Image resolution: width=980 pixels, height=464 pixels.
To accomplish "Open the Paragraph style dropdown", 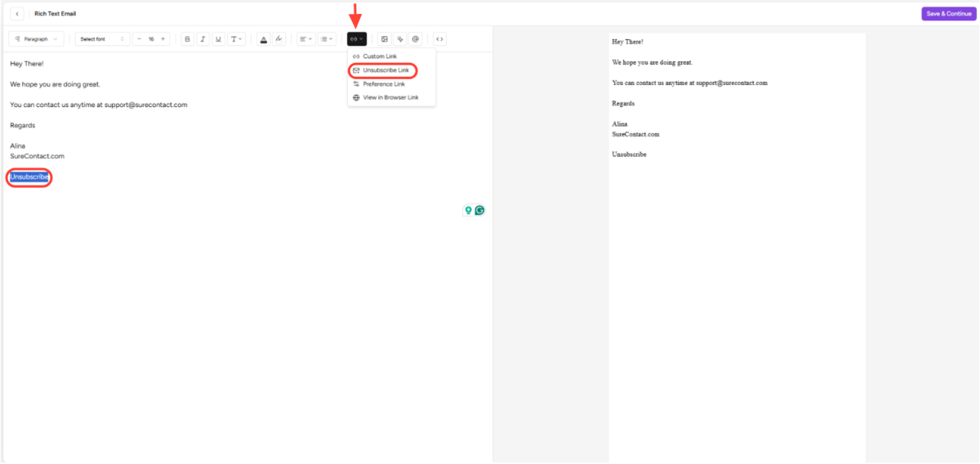I will tap(36, 39).
